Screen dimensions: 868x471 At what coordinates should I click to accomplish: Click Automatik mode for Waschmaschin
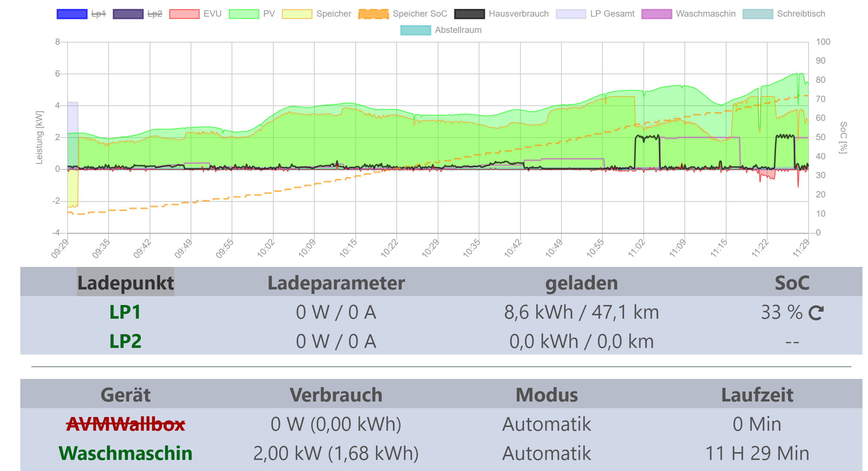click(x=546, y=453)
